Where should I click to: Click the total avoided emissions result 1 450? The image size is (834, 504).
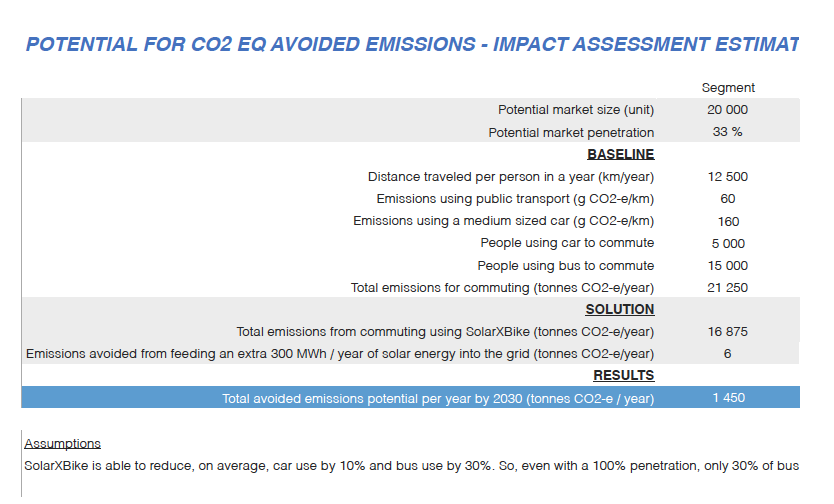click(727, 398)
